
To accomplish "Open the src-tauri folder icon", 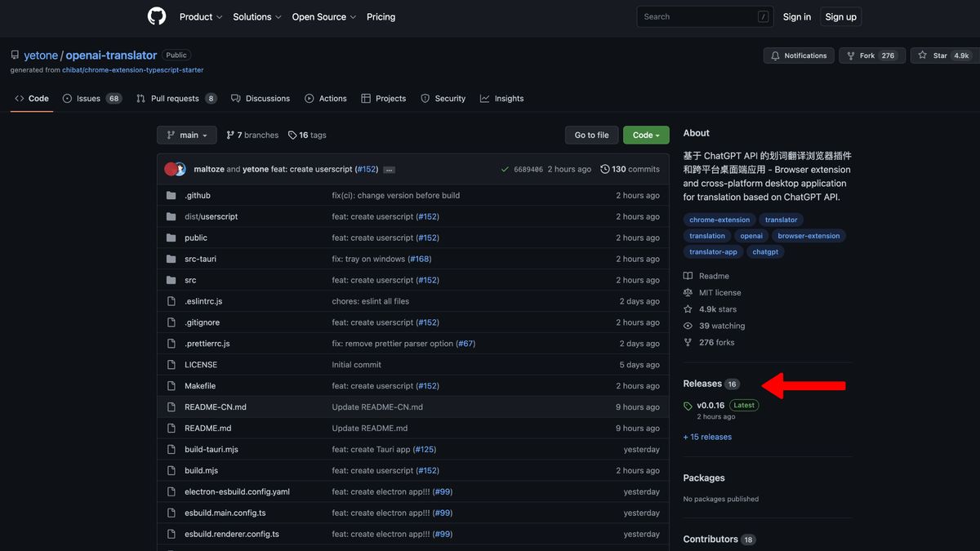I will point(171,258).
